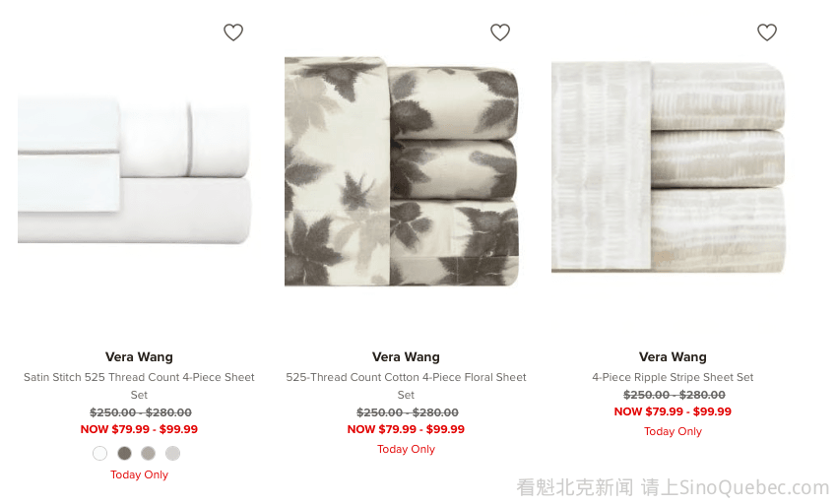This screenshot has width=836, height=504.
Task: Choose the dark brown-gray color swatch
Action: (x=124, y=454)
